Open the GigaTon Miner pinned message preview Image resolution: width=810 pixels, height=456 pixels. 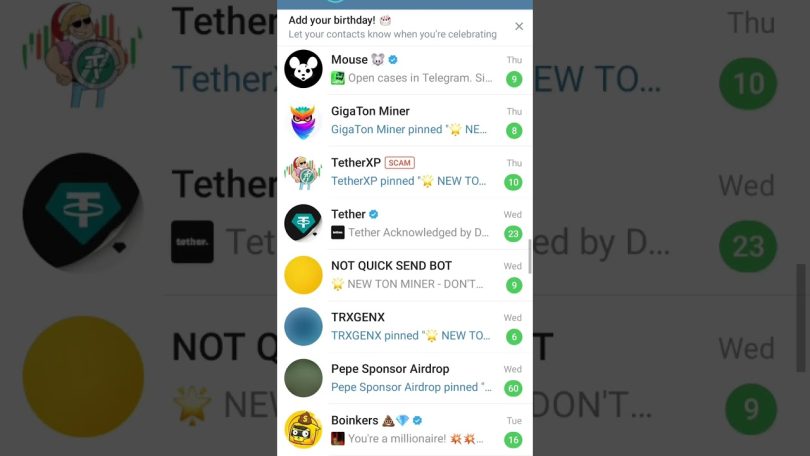point(409,130)
